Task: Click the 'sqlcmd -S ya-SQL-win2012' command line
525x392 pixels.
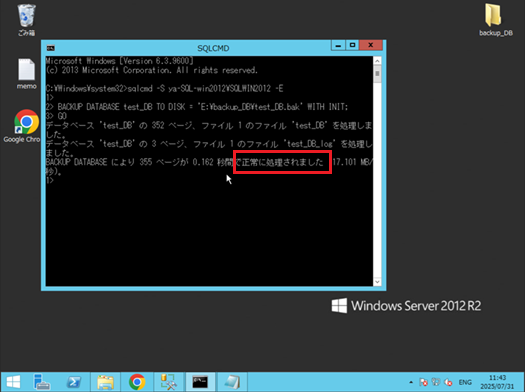Action: pyautogui.click(x=164, y=89)
